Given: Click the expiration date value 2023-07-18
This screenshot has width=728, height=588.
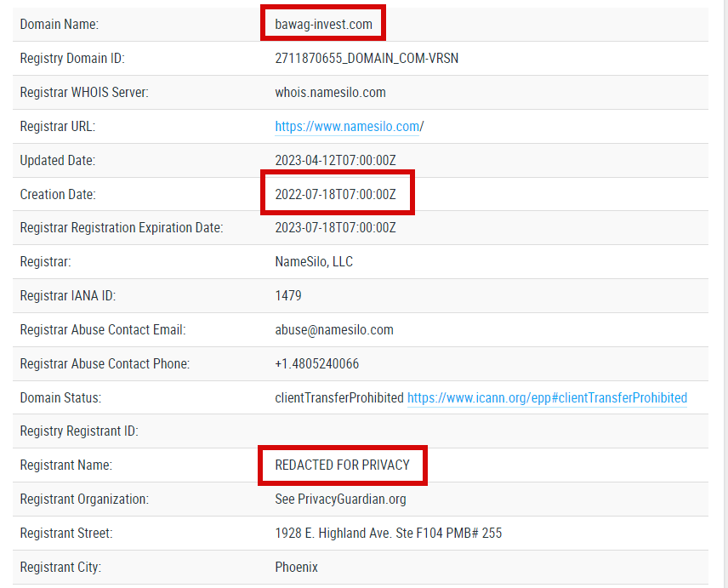Looking at the screenshot, I should coord(335,228).
